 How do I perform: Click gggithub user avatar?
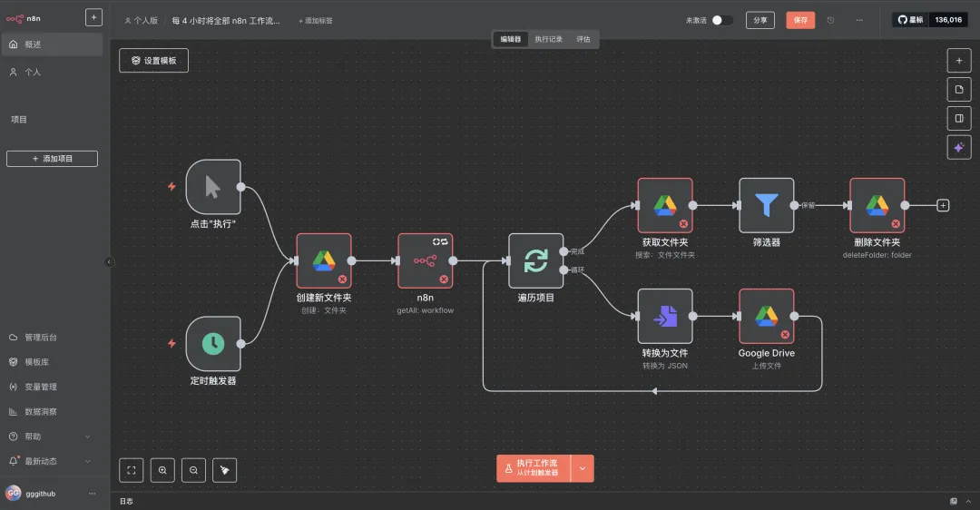click(13, 493)
